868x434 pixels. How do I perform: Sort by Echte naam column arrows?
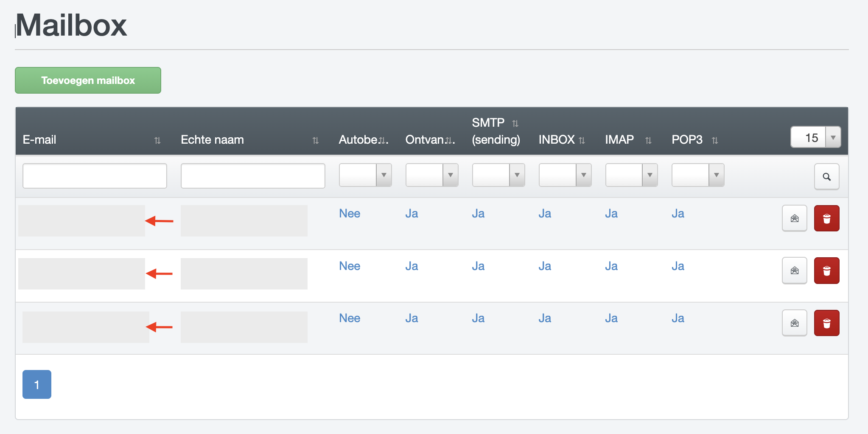pyautogui.click(x=315, y=140)
